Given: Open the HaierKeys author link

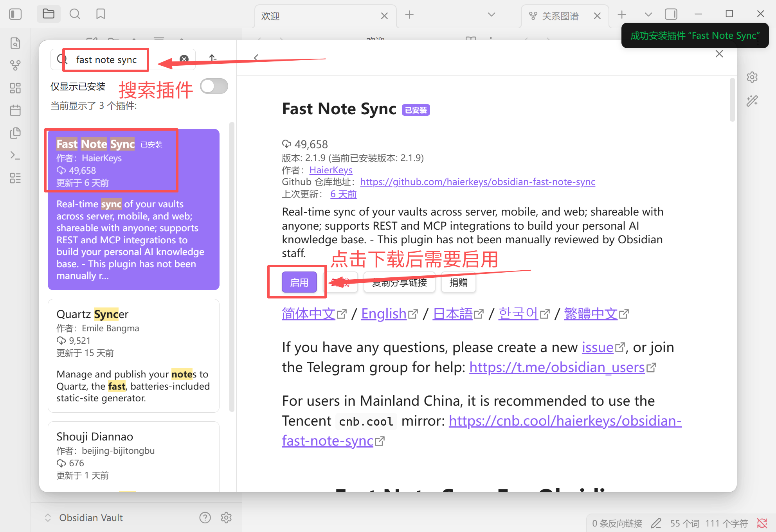Looking at the screenshot, I should pos(331,170).
